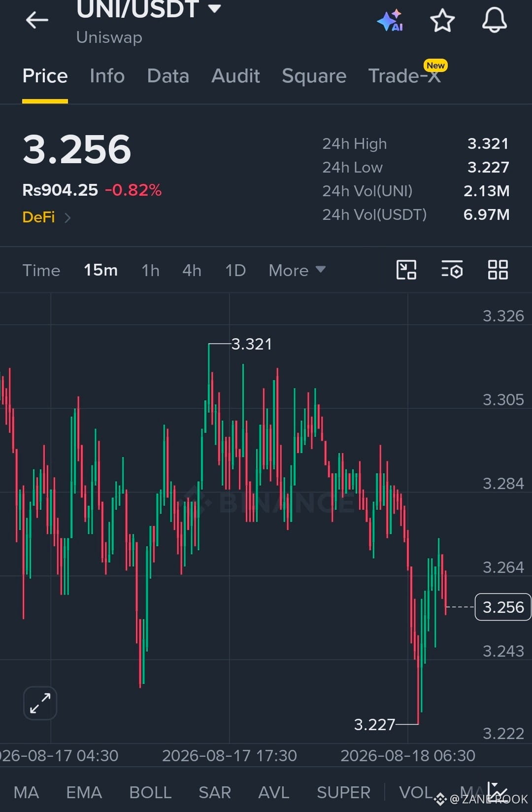Click the 24h High value 3.321

point(488,143)
